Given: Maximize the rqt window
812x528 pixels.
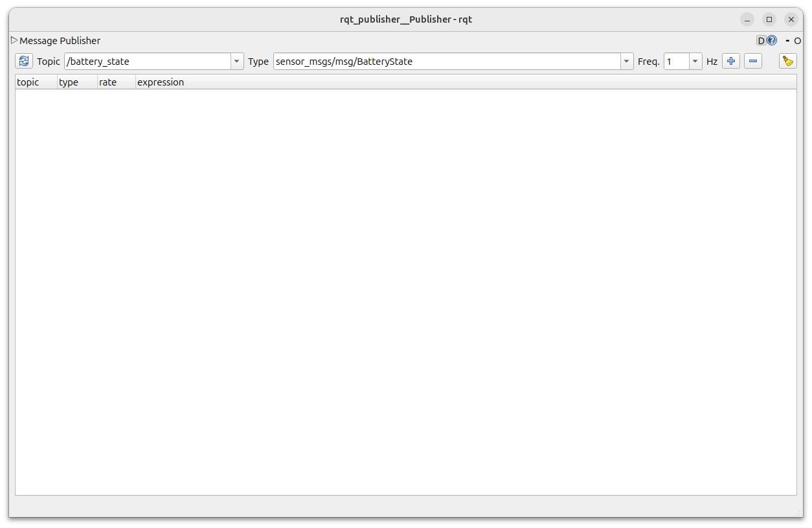Looking at the screenshot, I should [769, 19].
